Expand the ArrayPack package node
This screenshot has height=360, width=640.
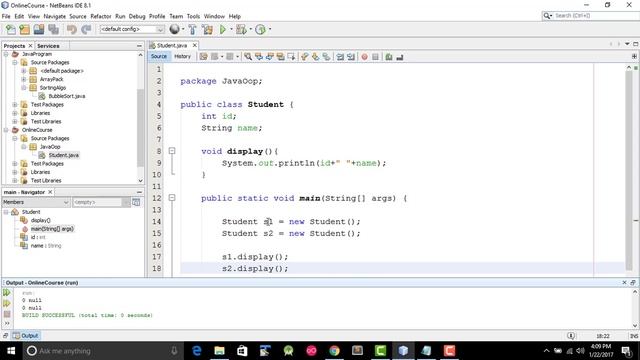(x=24, y=79)
